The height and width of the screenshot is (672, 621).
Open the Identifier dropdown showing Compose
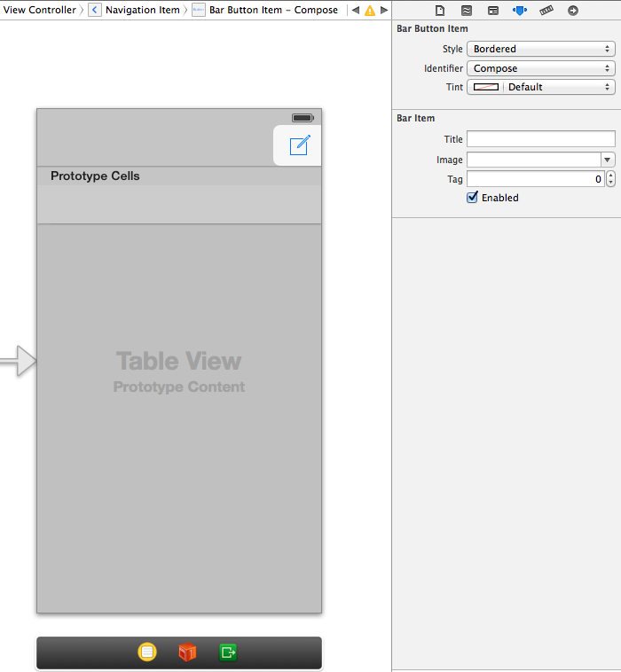(541, 68)
